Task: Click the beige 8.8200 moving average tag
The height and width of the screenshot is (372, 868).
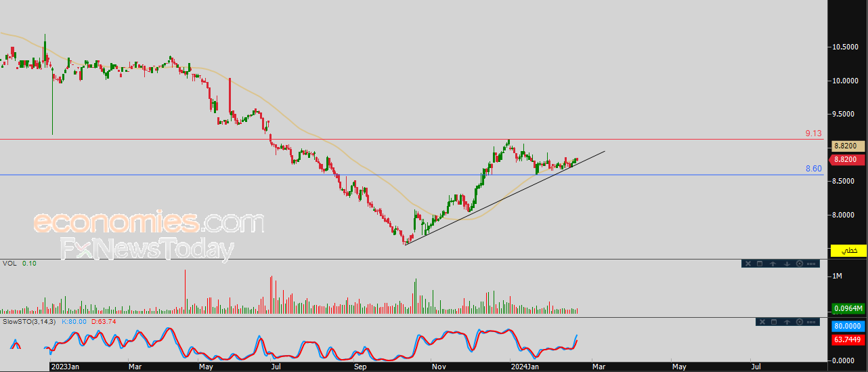Action: click(849, 146)
